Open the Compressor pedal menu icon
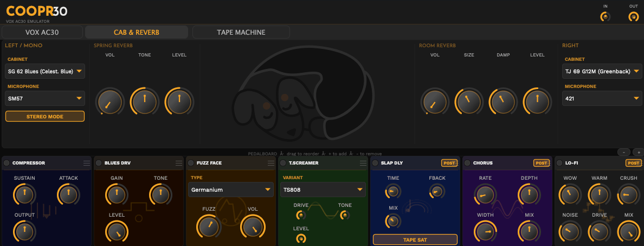The height and width of the screenshot is (246, 644). click(x=87, y=163)
